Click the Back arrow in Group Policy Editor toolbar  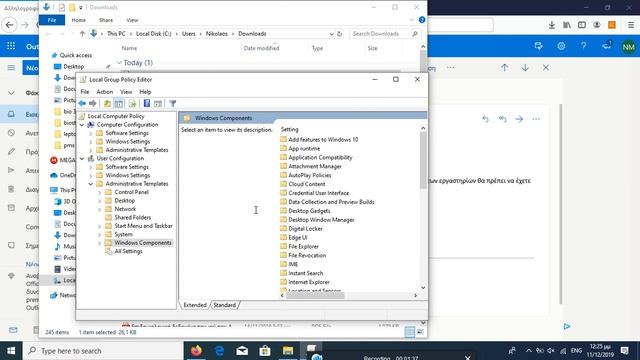[x=82, y=104]
